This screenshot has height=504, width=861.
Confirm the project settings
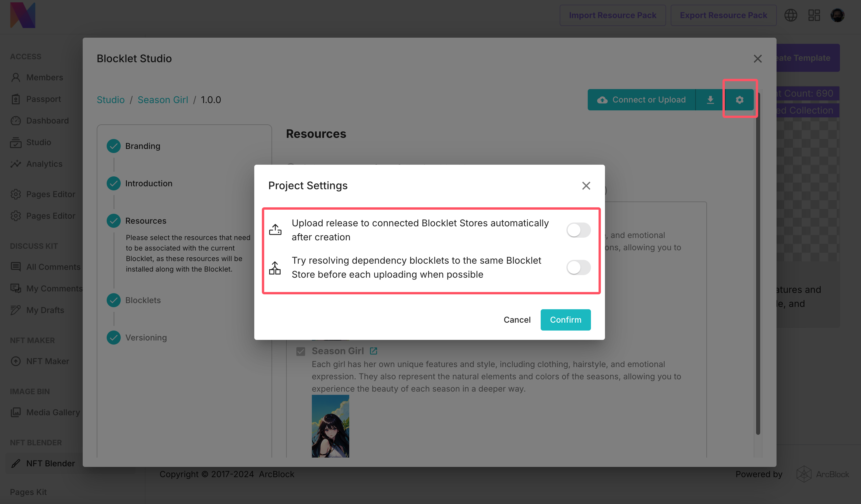coord(565,320)
